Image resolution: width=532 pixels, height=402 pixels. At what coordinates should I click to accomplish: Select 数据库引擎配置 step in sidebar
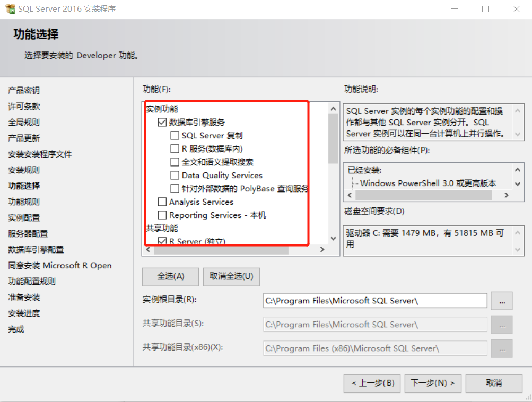(36, 250)
